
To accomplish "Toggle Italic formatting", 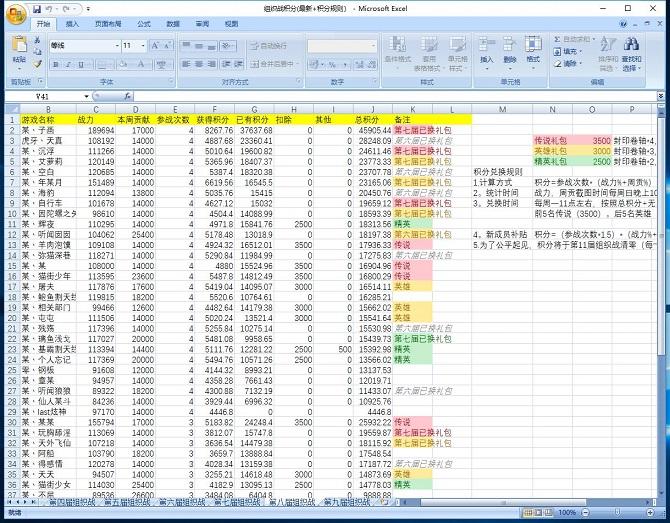I will (x=67, y=64).
